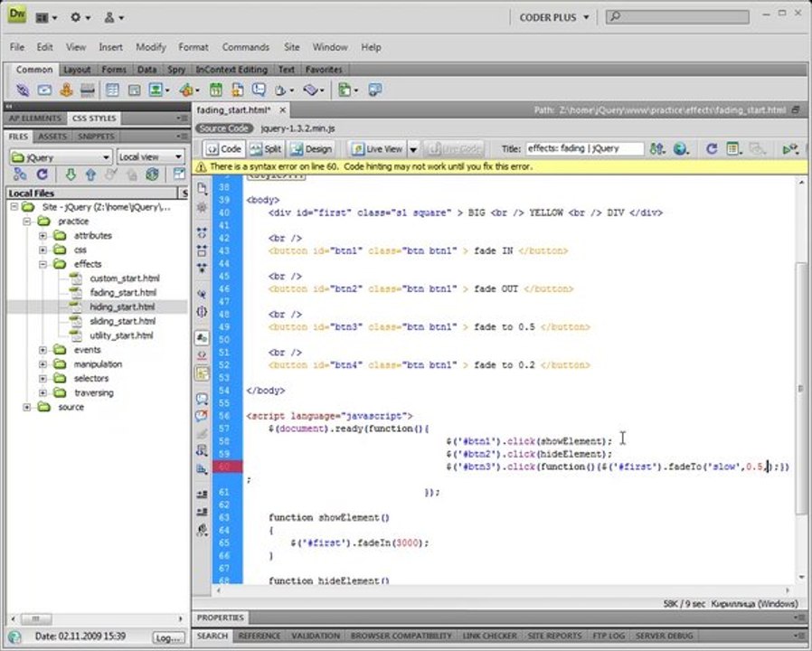This screenshot has height=651, width=812.
Task: Expand Files panel to show local and remote
Action: pos(179,175)
